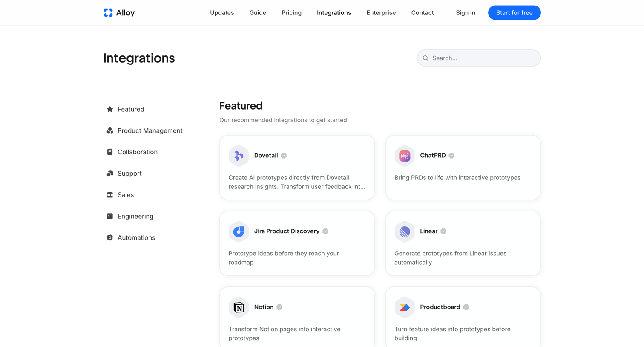Click the verified badge next to ChatPRD
The image size is (644, 347).
point(451,156)
